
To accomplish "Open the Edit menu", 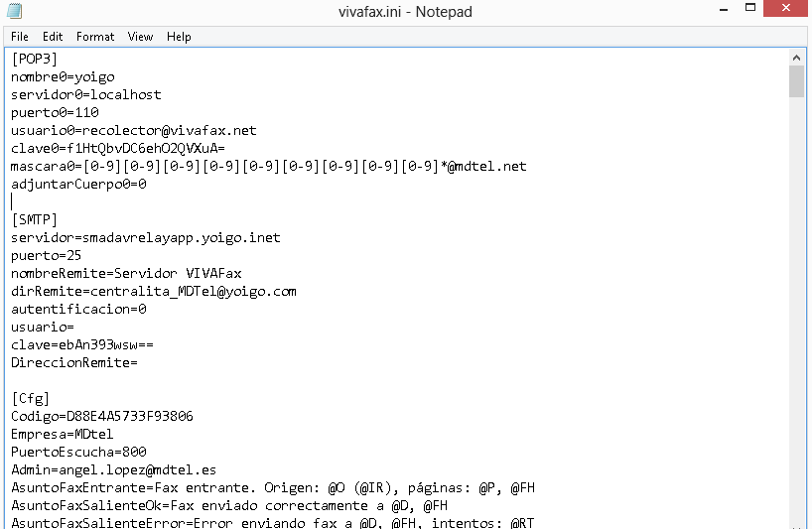I will tap(53, 37).
